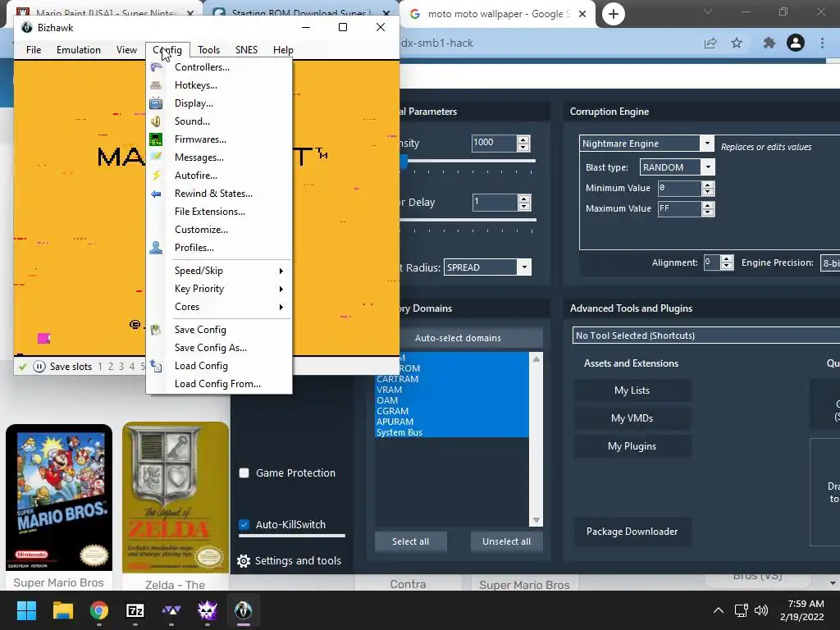Open the No Tool Selected shortcuts dropdown
Image resolution: width=840 pixels, height=630 pixels.
click(x=706, y=336)
